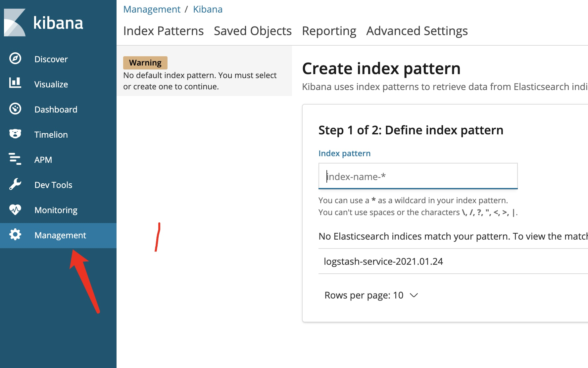Open Monitoring via the heartbeat icon
The image size is (588, 368).
pyautogui.click(x=15, y=209)
